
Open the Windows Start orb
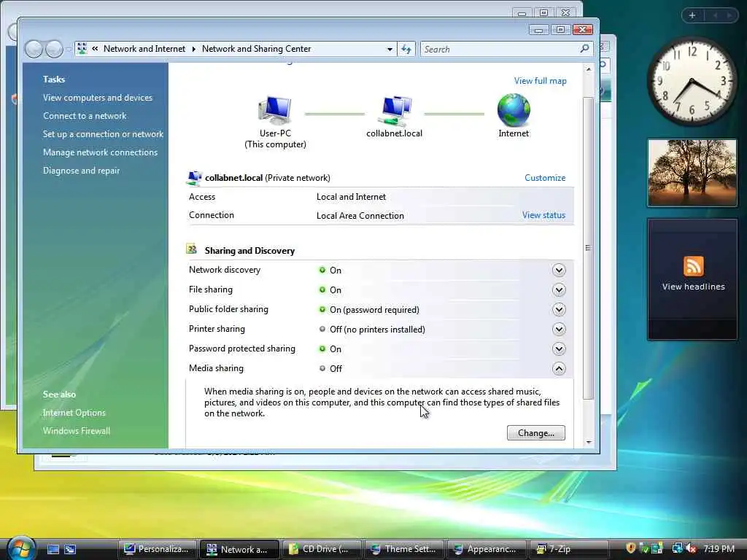pos(21,548)
